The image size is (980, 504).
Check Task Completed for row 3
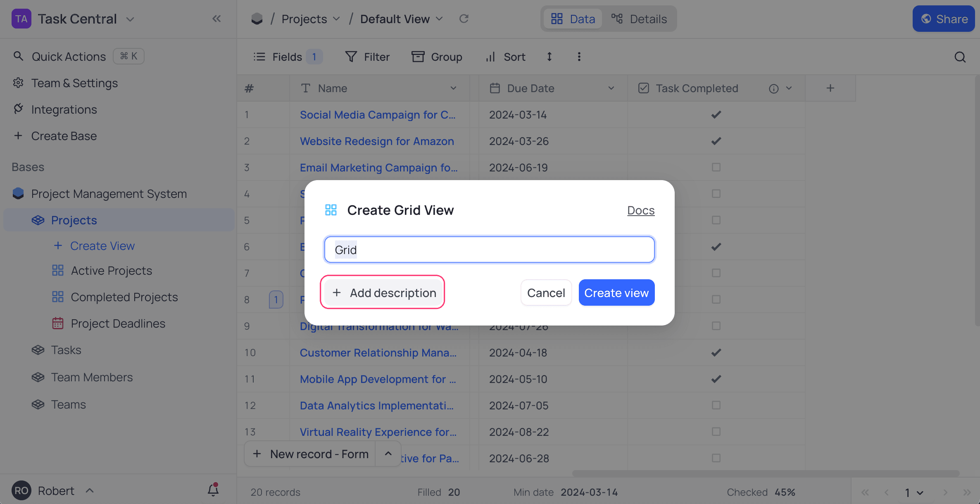[716, 167]
